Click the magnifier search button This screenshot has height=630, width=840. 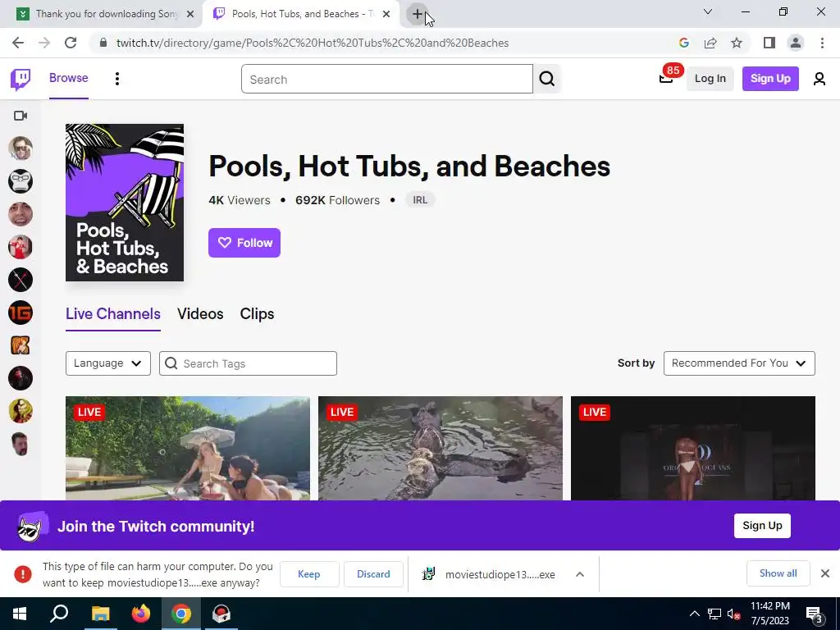(547, 79)
